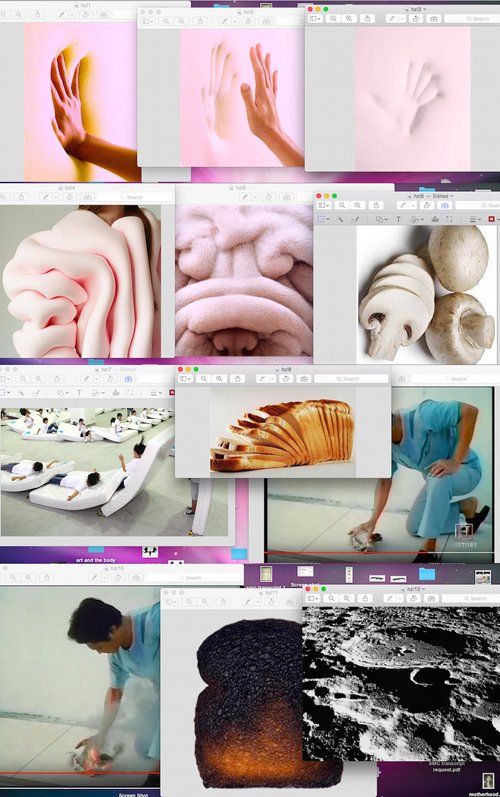Open hzl12 title dropdown arrow
This screenshot has height=797, width=500.
pos(424,589)
